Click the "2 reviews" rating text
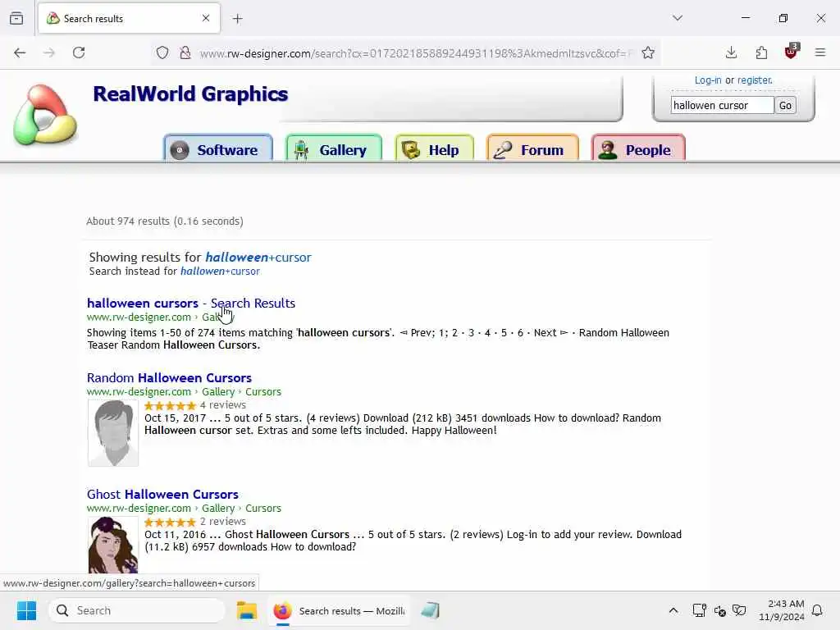The width and height of the screenshot is (840, 630). [223, 521]
